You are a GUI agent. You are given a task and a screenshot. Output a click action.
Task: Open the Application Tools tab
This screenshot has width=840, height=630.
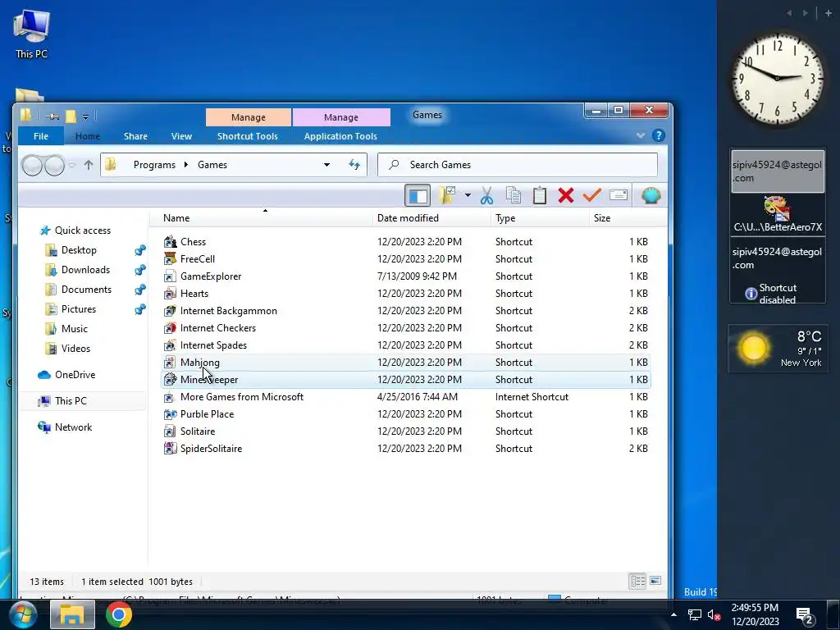tap(340, 136)
